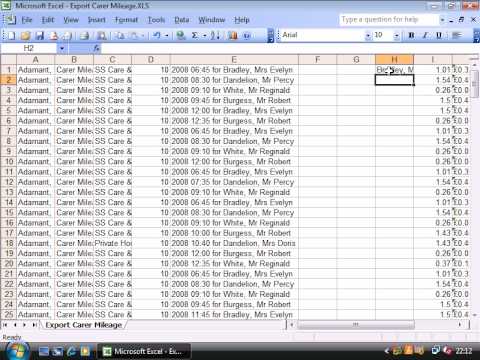The height and width of the screenshot is (360, 480).
Task: Open a file with the folder icon
Action: pyautogui.click(x=25, y=35)
